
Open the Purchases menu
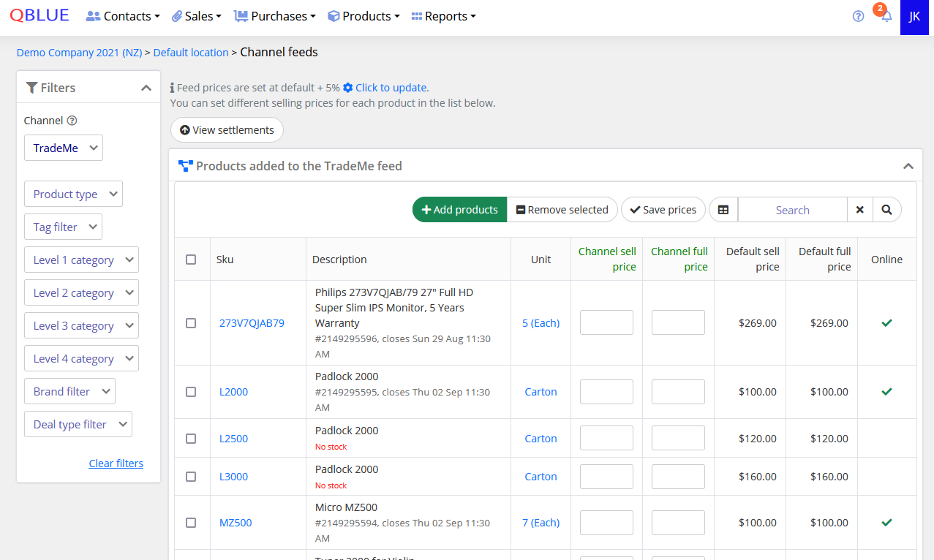(x=275, y=16)
